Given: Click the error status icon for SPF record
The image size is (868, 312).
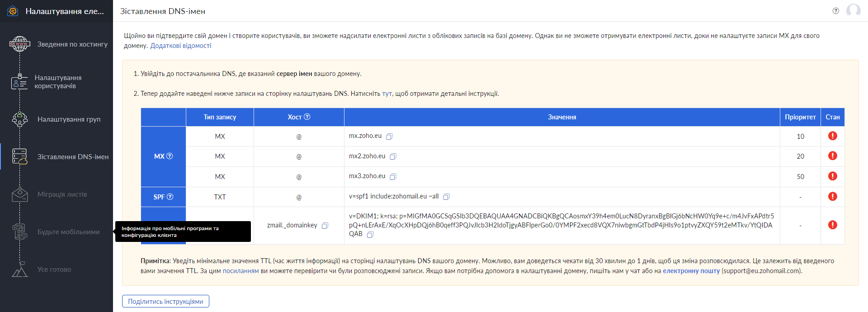Looking at the screenshot, I should pos(832,197).
